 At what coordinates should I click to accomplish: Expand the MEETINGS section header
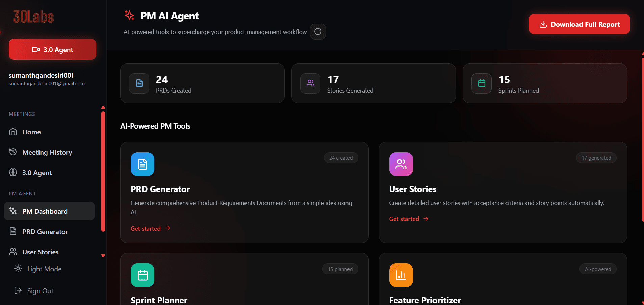tap(22, 114)
